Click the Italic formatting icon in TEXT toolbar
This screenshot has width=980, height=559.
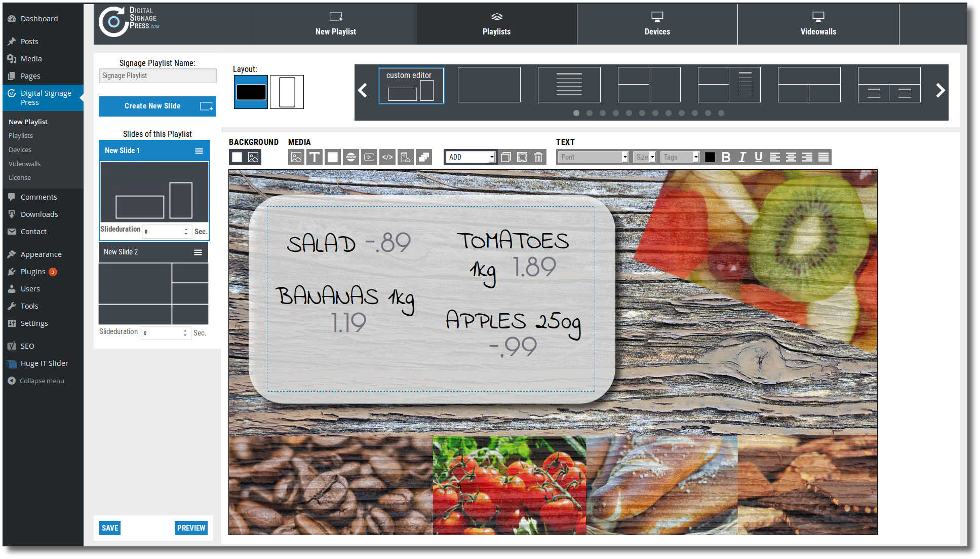740,156
